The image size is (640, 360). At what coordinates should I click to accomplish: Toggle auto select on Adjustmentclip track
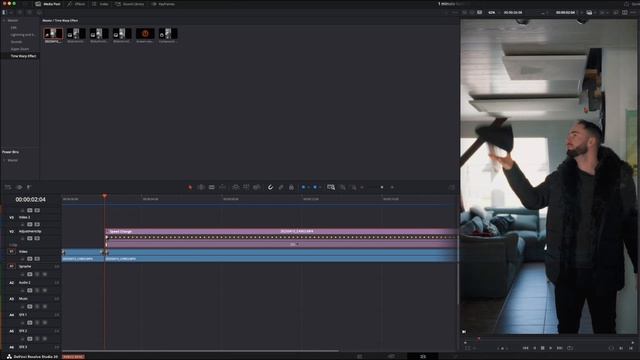[x=30, y=238]
